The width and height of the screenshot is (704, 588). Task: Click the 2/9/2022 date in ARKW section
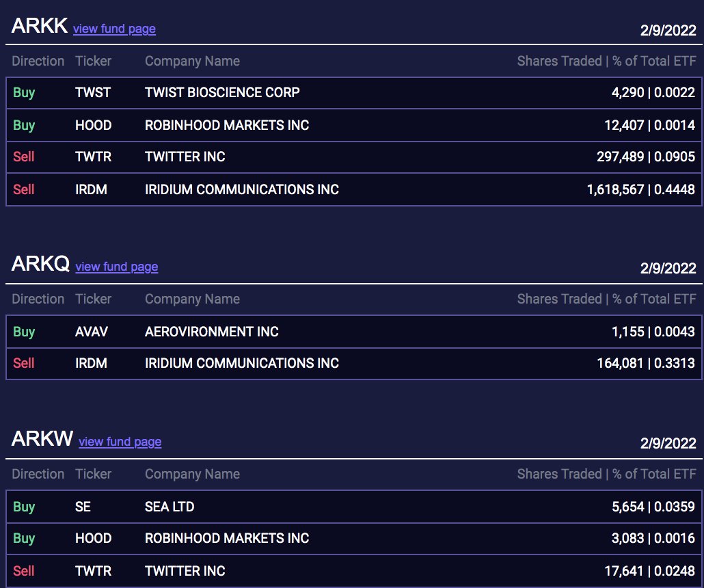pyautogui.click(x=668, y=444)
